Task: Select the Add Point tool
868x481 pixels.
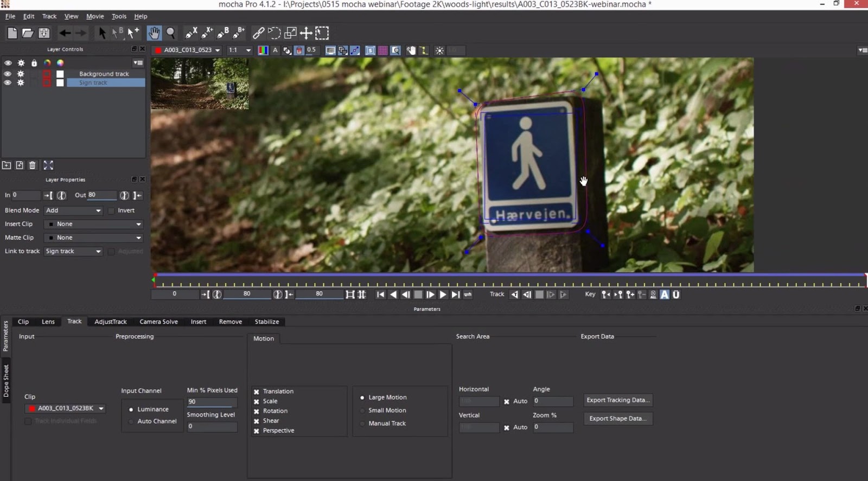Action: tap(133, 33)
